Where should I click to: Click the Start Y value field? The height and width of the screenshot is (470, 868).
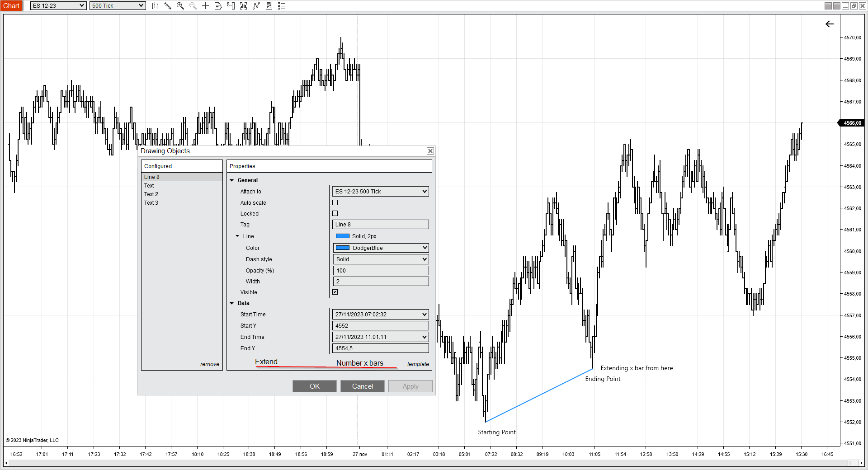(x=381, y=326)
